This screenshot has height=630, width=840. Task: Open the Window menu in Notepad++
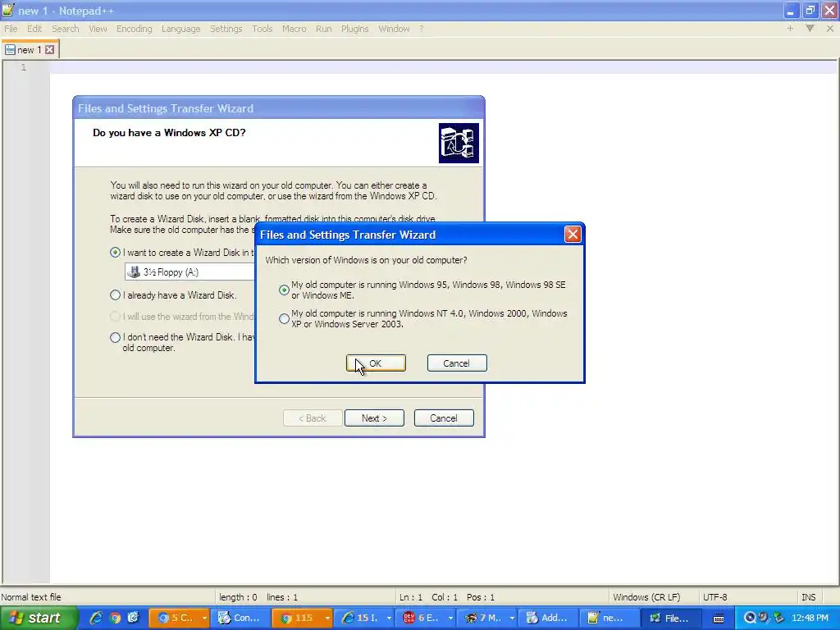[x=394, y=29]
